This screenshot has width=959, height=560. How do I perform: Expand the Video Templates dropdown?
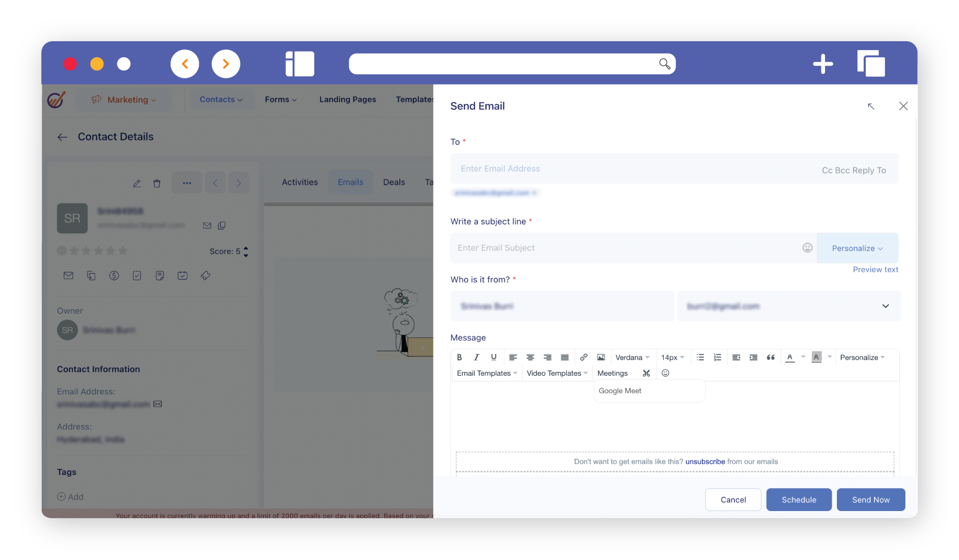(557, 373)
